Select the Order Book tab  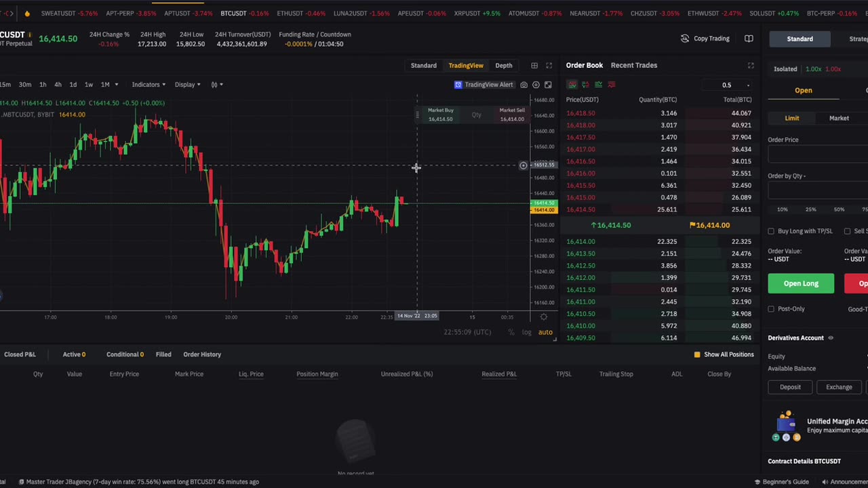click(585, 65)
